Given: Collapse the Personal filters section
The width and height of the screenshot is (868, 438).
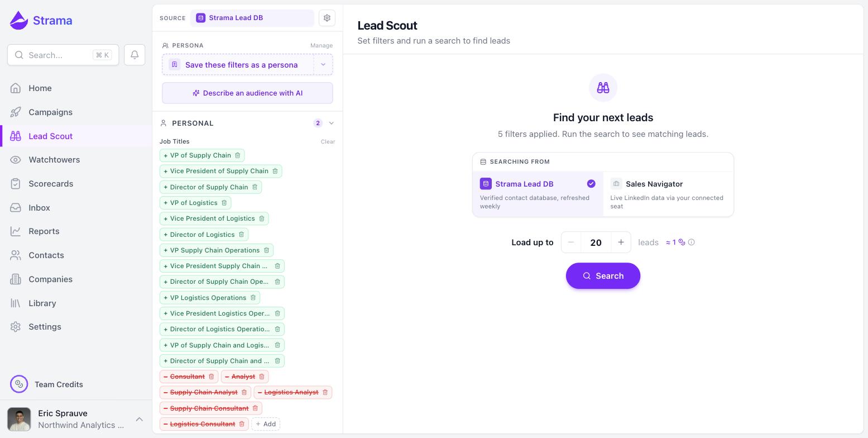Looking at the screenshot, I should [x=332, y=123].
